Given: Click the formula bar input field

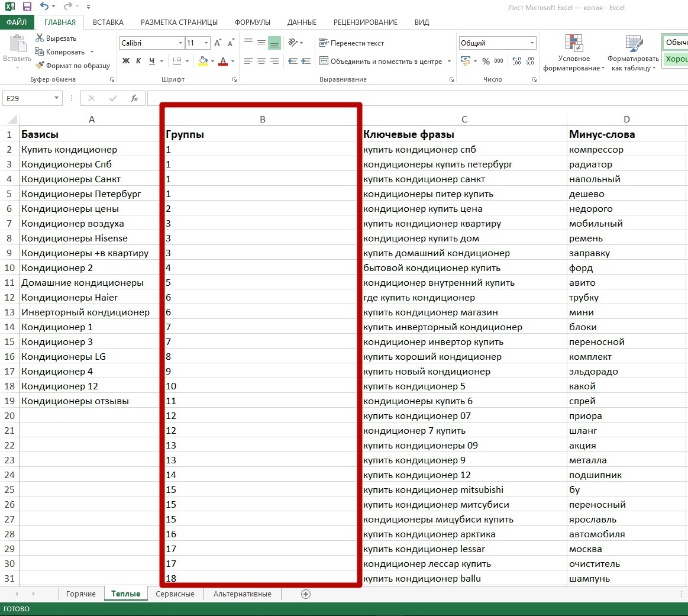Looking at the screenshot, I should 417,98.
